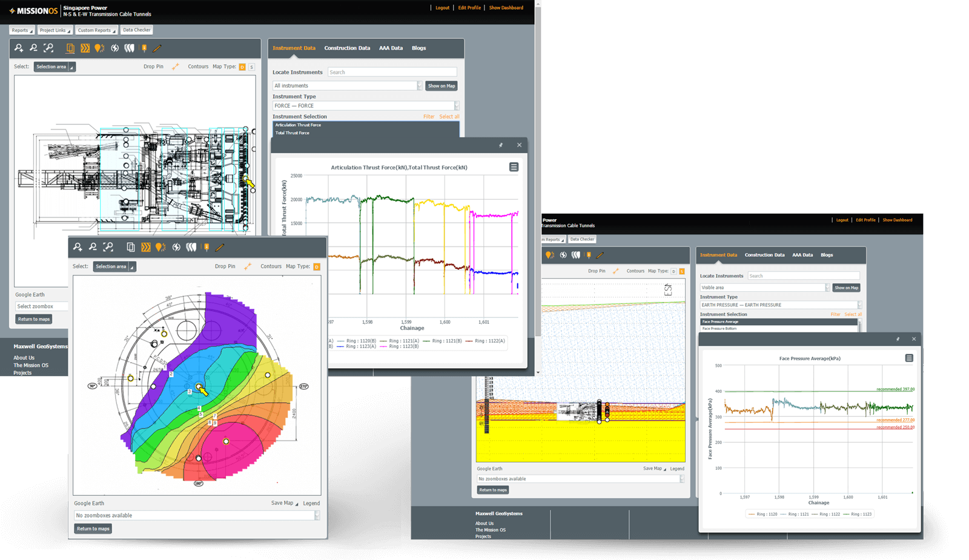Toggle map type D in top-left map
The image size is (969, 560).
(x=242, y=67)
